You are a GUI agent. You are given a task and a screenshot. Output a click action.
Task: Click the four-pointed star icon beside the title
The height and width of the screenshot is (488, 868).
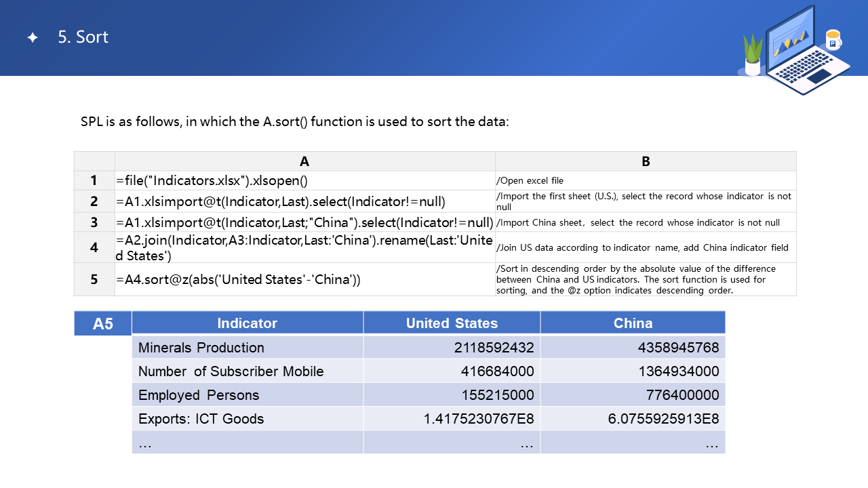point(33,38)
